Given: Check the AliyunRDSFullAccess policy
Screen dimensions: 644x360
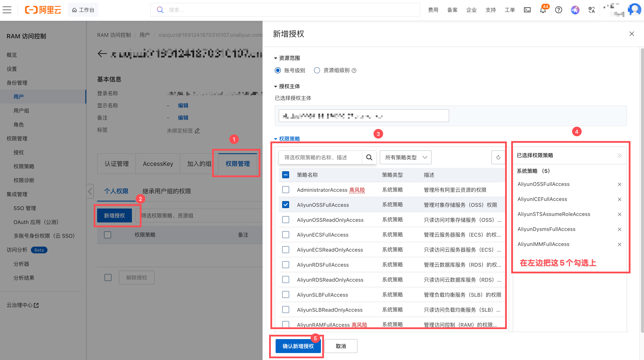Looking at the screenshot, I should 285,265.
